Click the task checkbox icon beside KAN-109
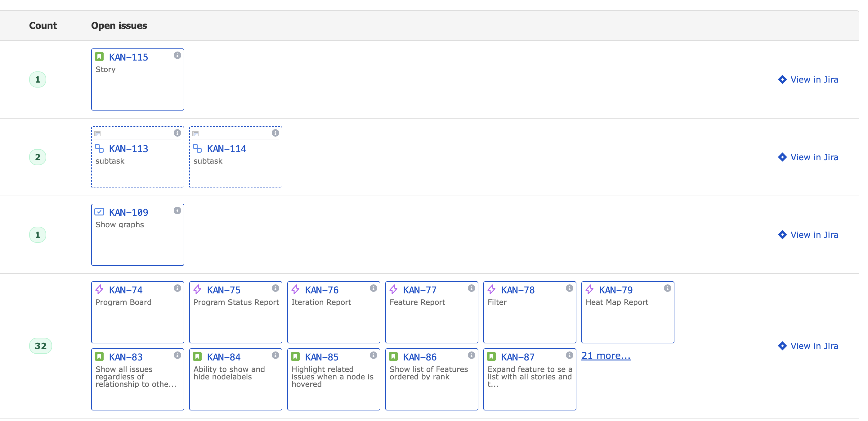Viewport: 868px width, 421px height. (x=99, y=212)
